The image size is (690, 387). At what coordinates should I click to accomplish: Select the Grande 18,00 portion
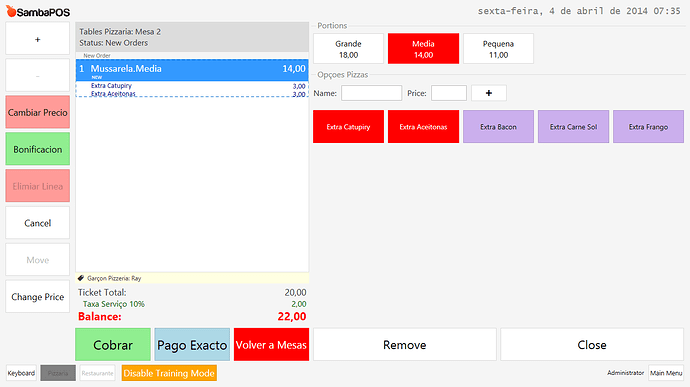pos(348,49)
